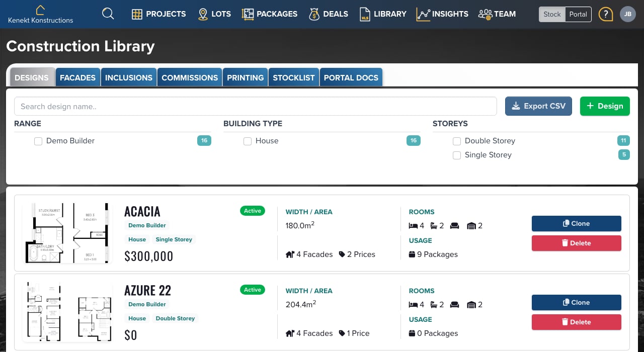Click the Demo Builder tag on Azure 22
The image size is (644, 352).
147,304
